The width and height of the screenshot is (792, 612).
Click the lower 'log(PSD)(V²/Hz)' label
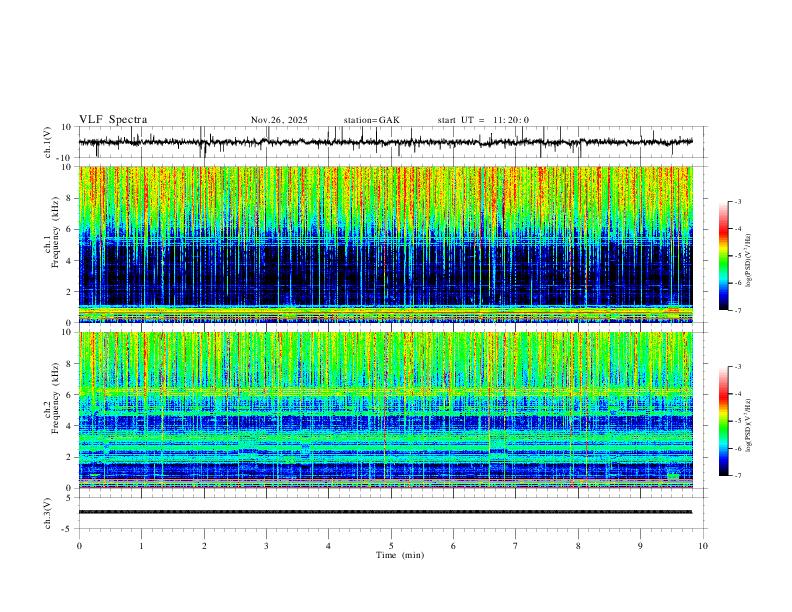click(748, 426)
